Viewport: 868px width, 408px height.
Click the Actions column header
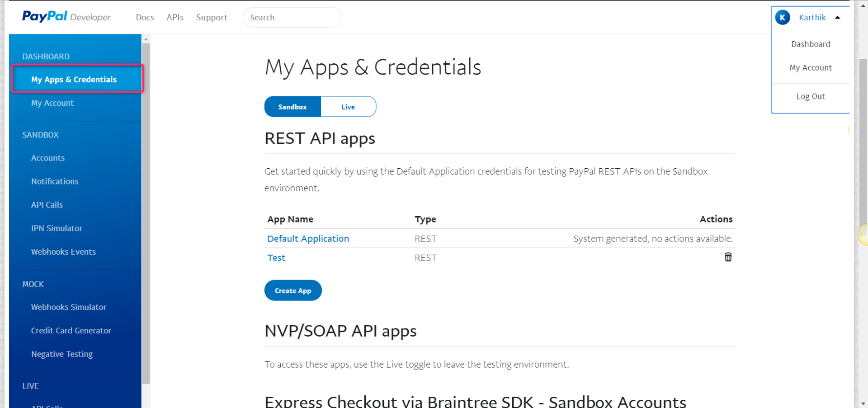point(716,219)
